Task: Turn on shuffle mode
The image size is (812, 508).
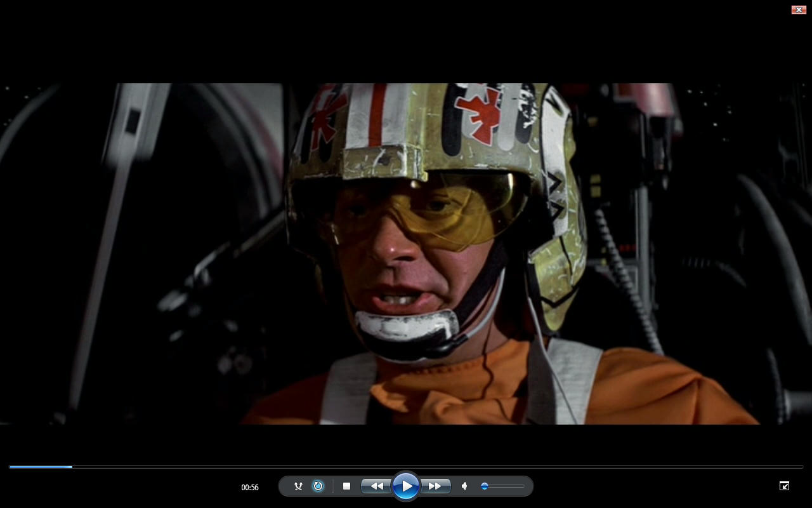Action: [298, 486]
